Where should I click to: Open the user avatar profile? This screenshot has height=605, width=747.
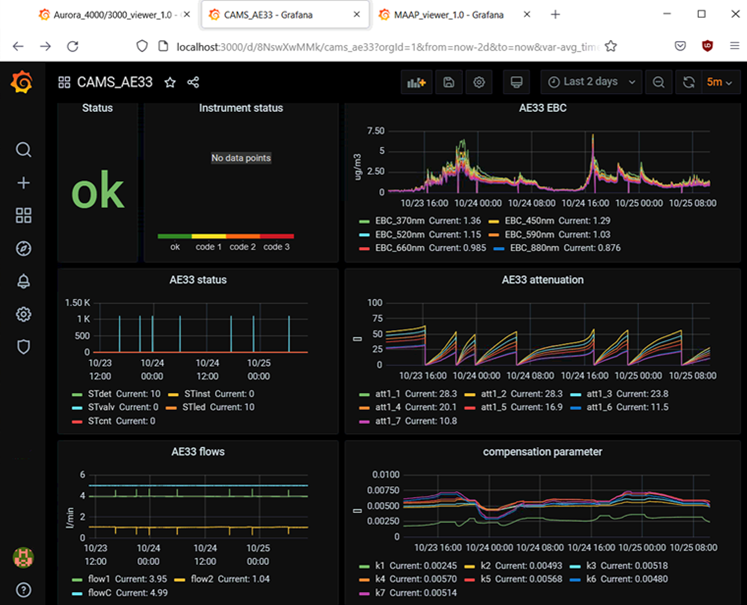(x=23, y=557)
